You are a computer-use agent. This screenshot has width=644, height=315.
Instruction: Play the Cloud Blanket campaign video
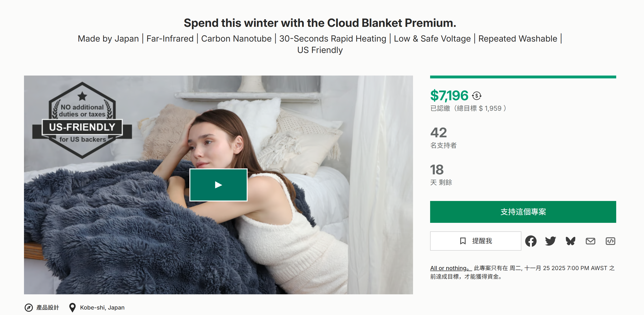218,185
